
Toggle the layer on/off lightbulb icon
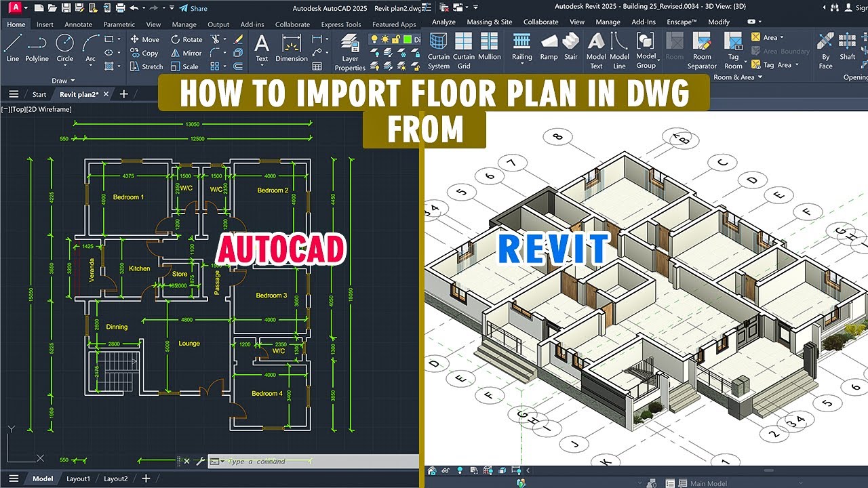point(374,39)
